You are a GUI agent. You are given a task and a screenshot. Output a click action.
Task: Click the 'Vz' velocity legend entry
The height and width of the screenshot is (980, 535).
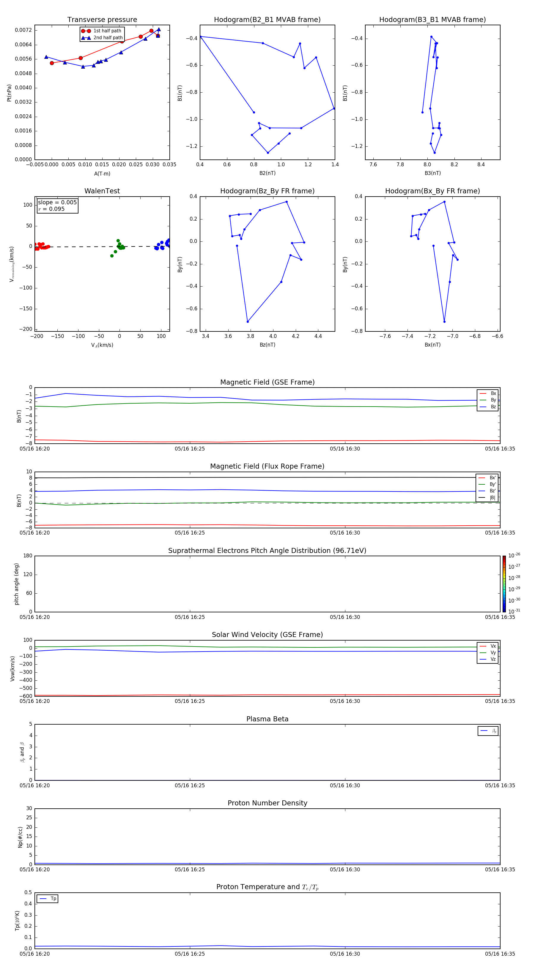click(488, 659)
